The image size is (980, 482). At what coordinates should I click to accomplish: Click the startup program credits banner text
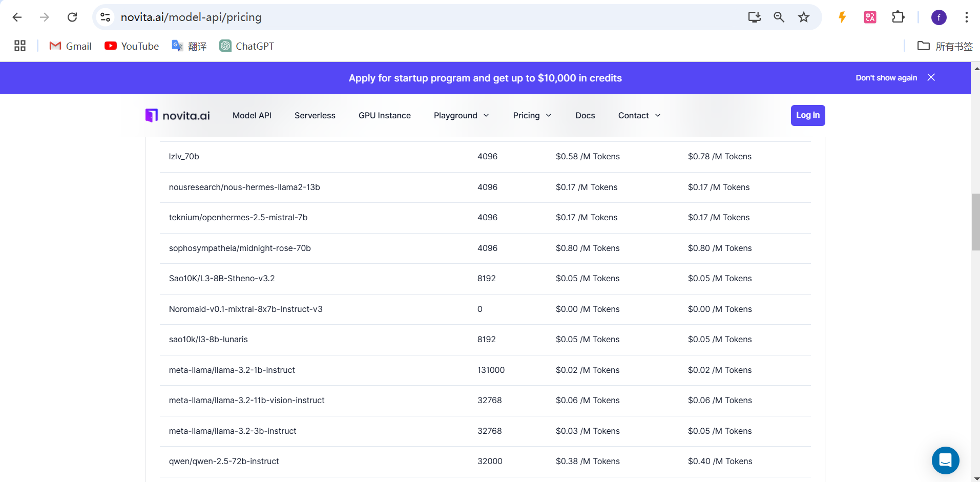(x=485, y=78)
